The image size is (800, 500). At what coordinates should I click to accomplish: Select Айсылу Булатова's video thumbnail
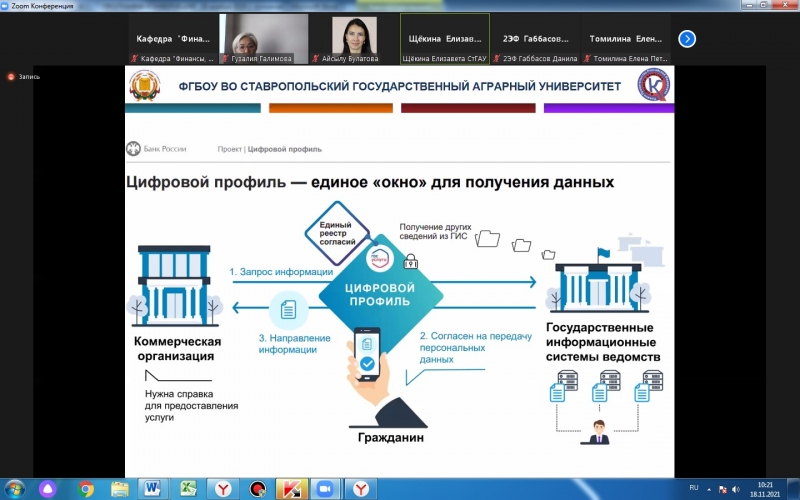coord(354,39)
